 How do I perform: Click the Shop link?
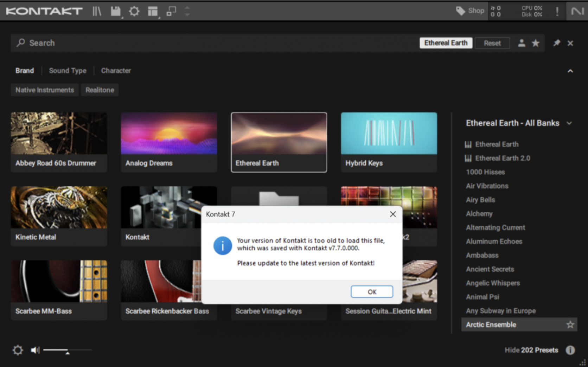[476, 11]
